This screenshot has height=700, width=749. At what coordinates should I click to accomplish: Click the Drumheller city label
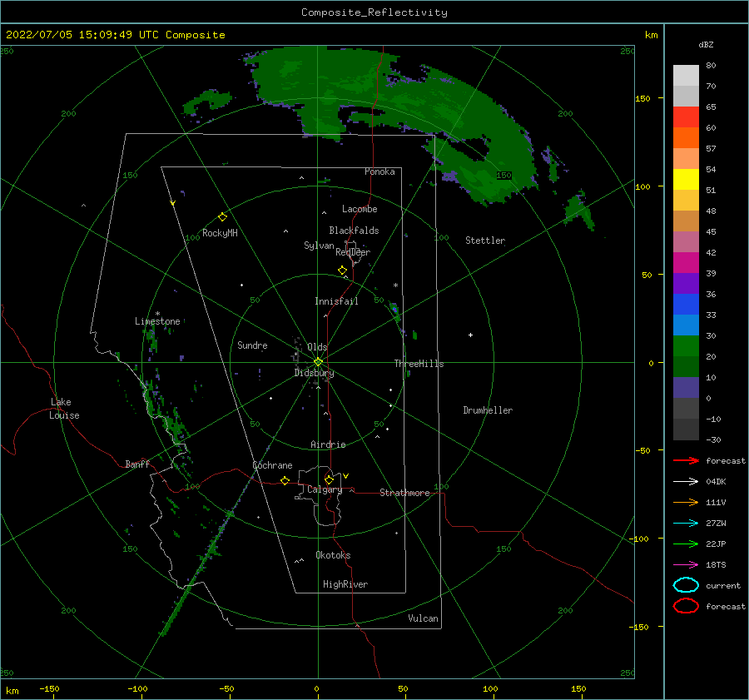point(488,410)
